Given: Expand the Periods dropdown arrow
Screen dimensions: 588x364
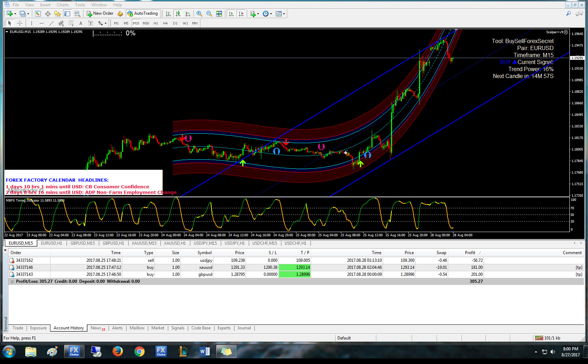Looking at the screenshot, I should pyautogui.click(x=271, y=14).
